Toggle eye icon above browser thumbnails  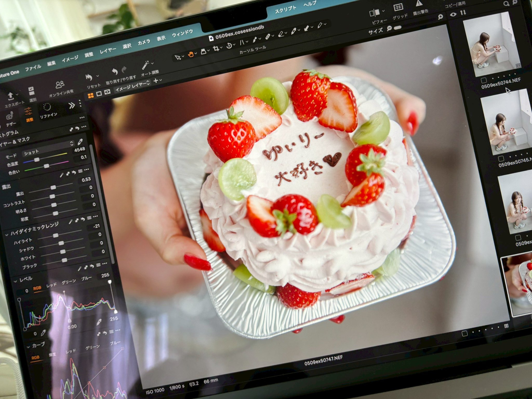tap(453, 14)
